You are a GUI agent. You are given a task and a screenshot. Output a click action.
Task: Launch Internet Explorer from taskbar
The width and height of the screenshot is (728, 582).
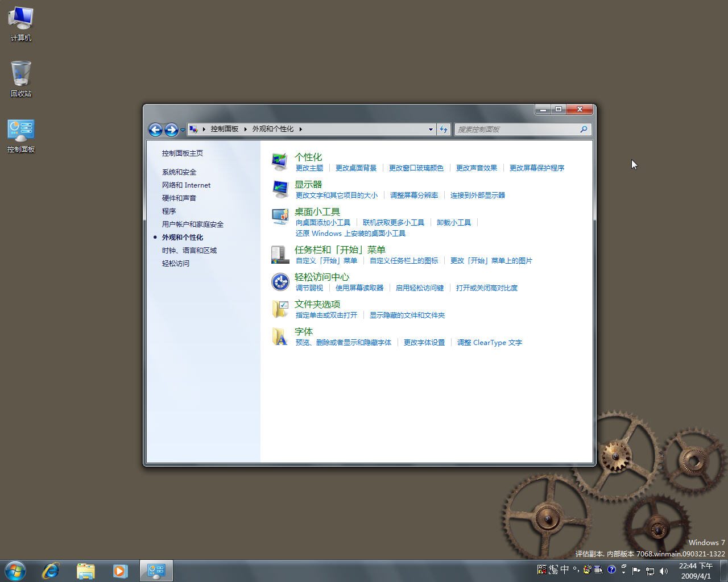coord(51,571)
